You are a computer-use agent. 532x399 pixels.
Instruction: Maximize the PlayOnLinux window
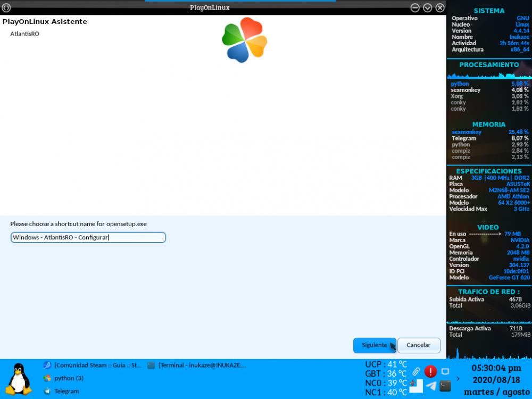coord(428,7)
